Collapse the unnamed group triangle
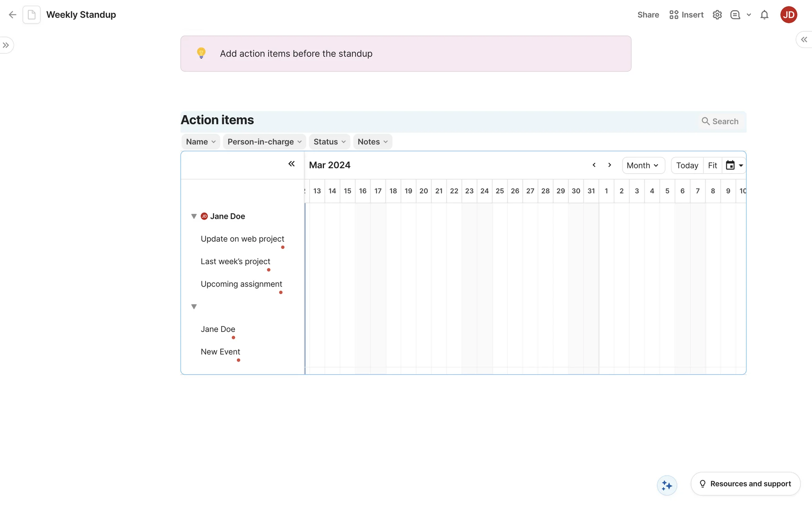This screenshot has height=508, width=812. [x=194, y=306]
